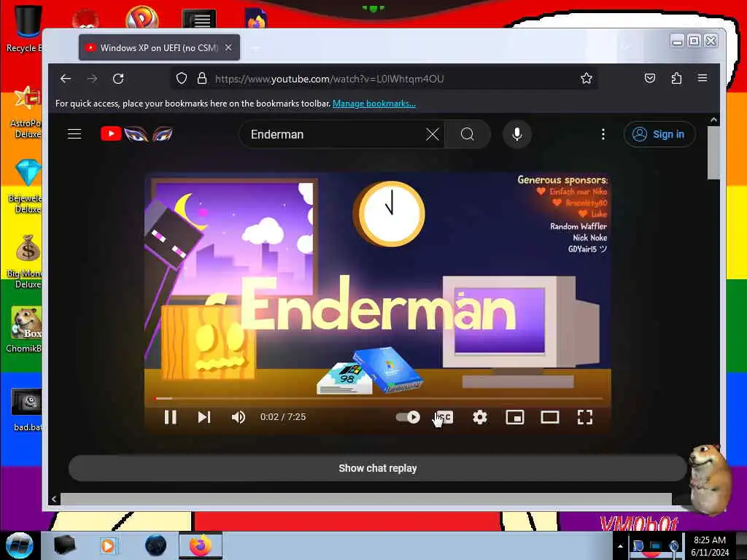Open video settings gear
747x560 pixels.
click(480, 417)
